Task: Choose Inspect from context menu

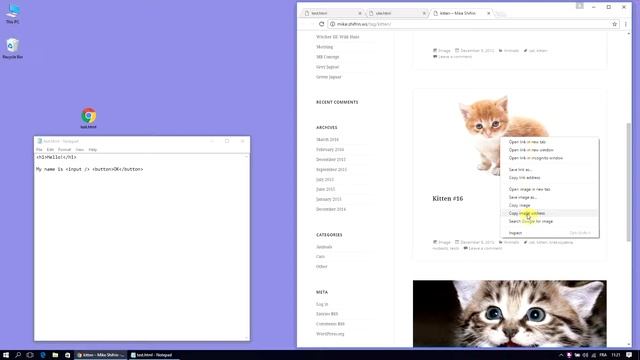Action: pos(549,233)
